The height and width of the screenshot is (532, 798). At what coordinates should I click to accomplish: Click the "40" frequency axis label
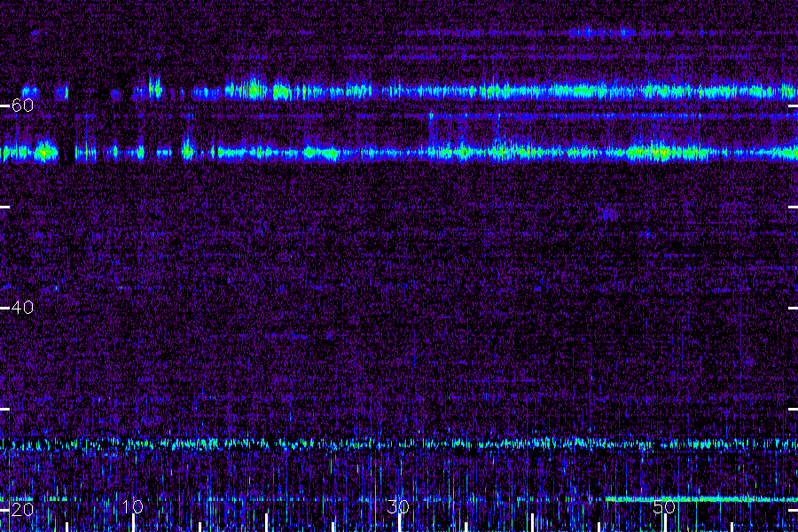click(22, 308)
